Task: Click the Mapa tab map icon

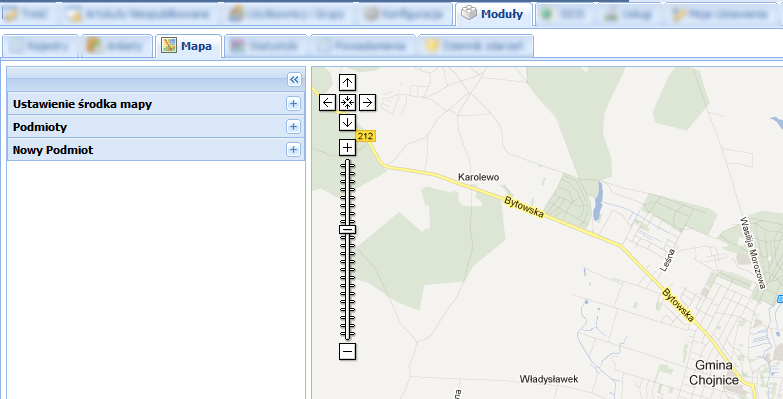Action: (169, 45)
